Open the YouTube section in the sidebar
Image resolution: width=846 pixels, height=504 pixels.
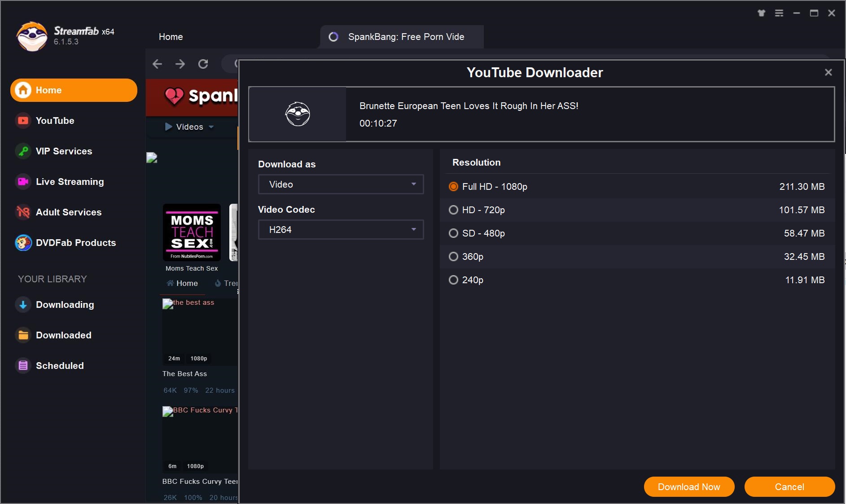pyautogui.click(x=55, y=121)
